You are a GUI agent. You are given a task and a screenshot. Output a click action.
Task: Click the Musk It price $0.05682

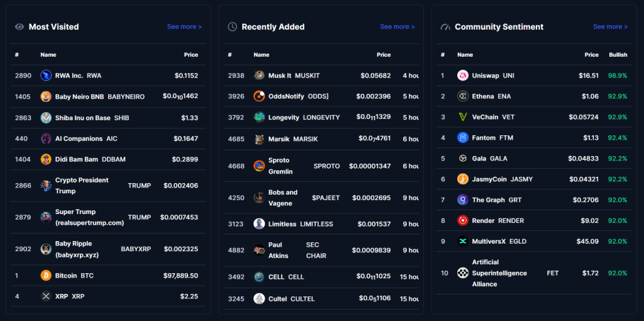pos(376,76)
